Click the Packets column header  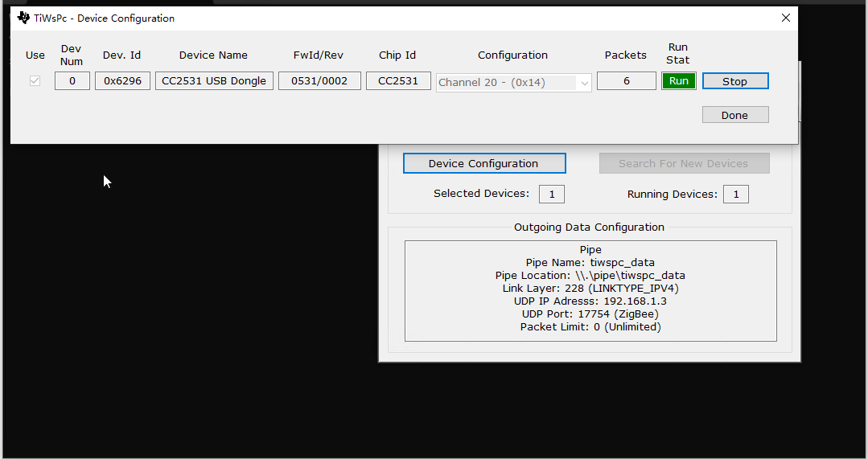(626, 55)
